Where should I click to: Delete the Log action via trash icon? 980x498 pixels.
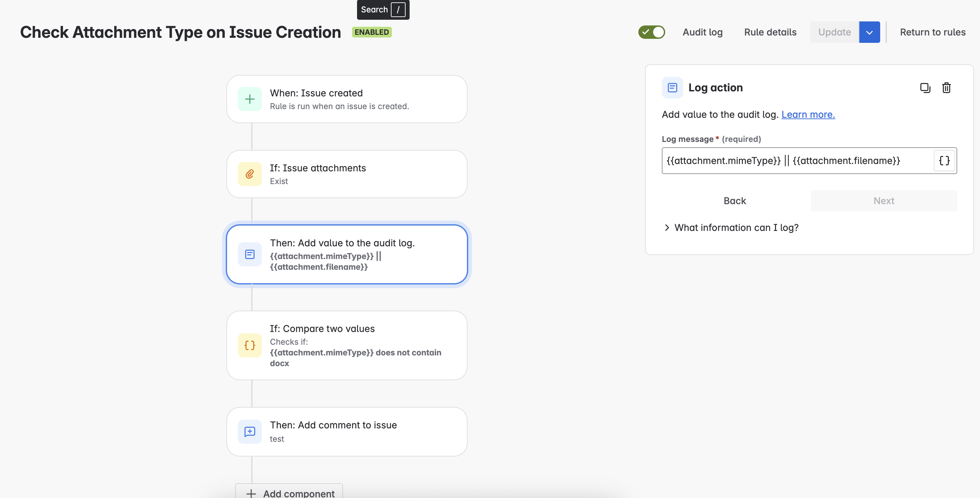[947, 87]
